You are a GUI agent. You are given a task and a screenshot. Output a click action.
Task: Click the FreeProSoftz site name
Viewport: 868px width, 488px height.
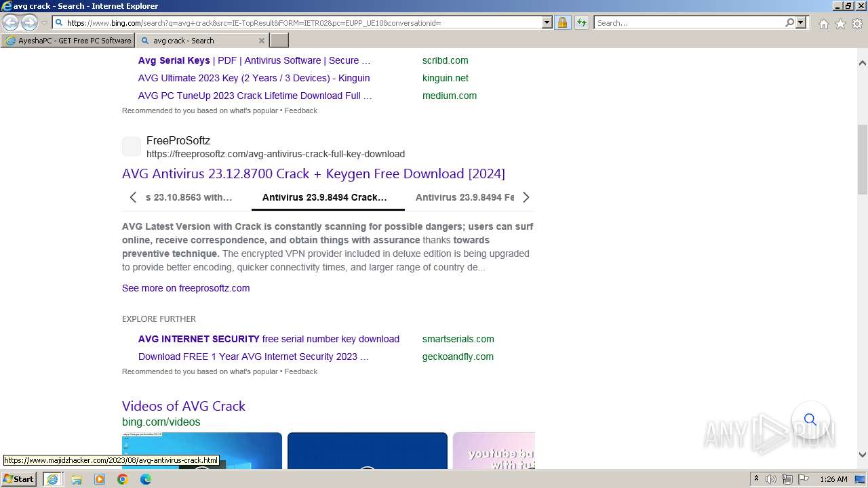tap(178, 140)
